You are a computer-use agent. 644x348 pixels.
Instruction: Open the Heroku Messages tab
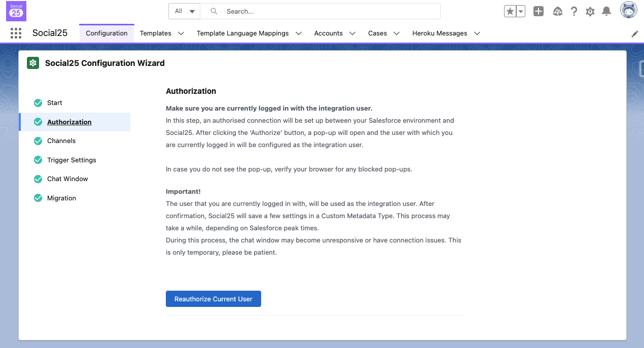(439, 33)
